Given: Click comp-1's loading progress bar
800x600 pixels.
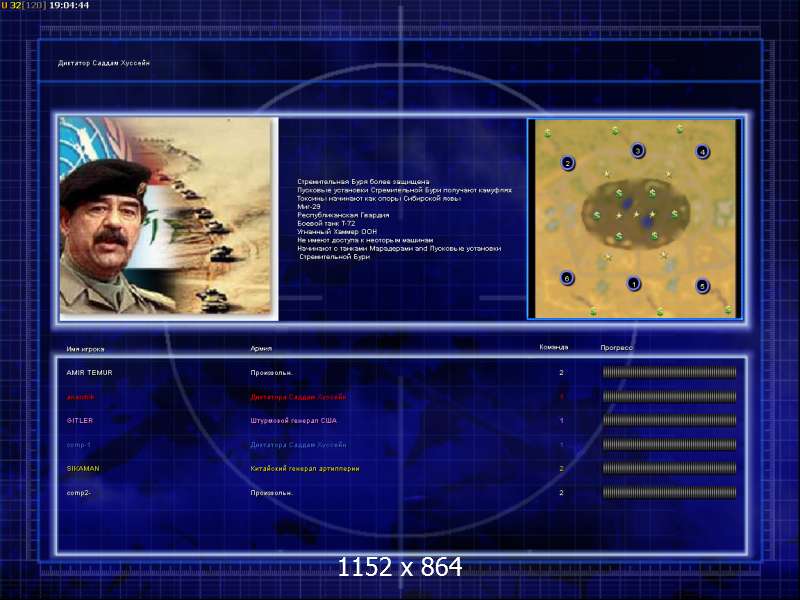Looking at the screenshot, I should coord(669,444).
